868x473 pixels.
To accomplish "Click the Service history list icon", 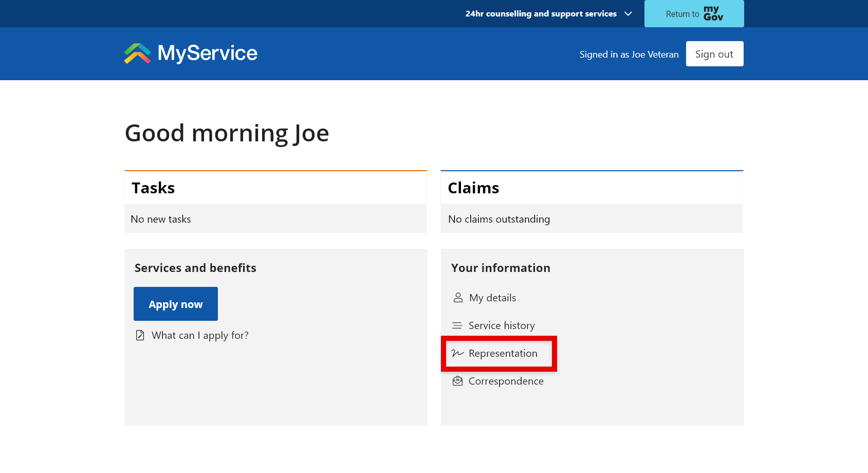I will [457, 325].
